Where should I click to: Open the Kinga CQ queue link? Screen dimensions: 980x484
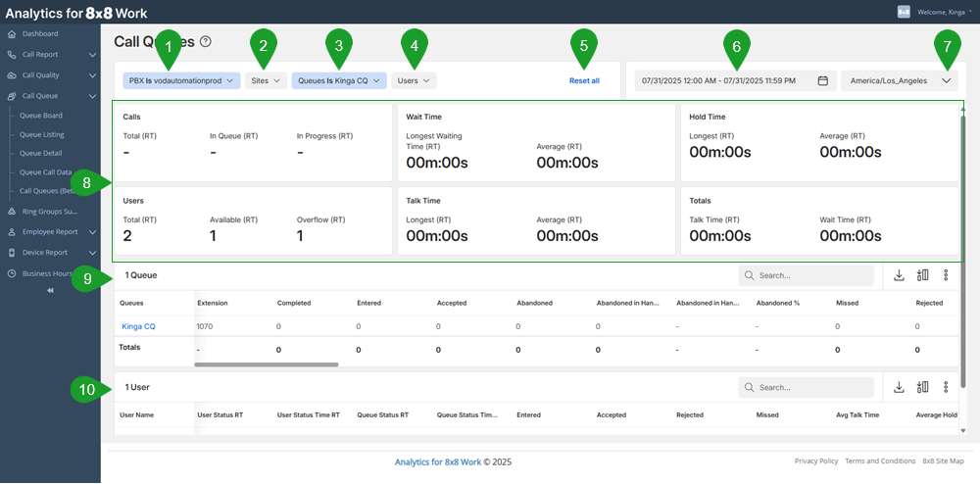(x=138, y=326)
